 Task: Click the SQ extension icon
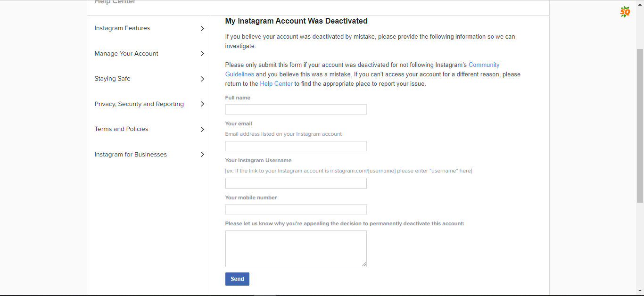(625, 12)
